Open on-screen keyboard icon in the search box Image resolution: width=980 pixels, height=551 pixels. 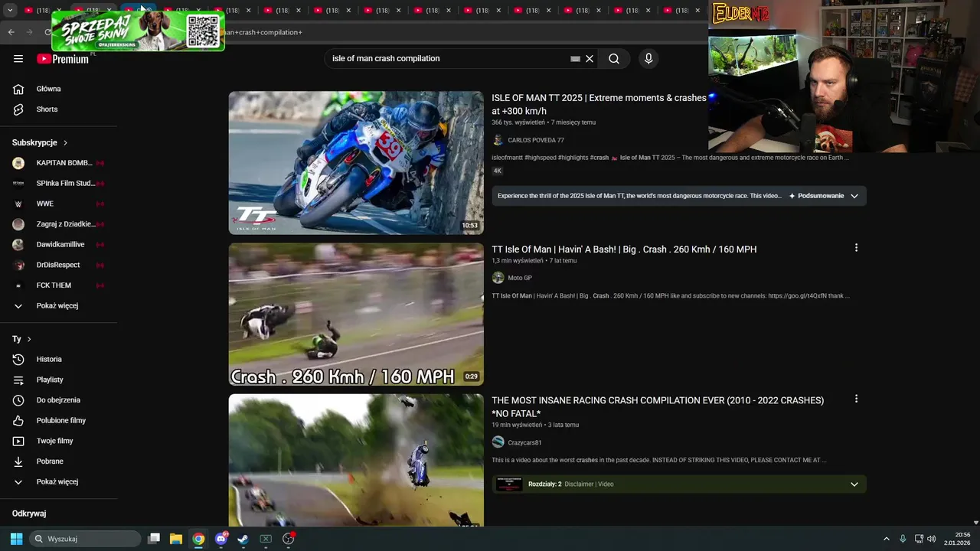point(575,59)
